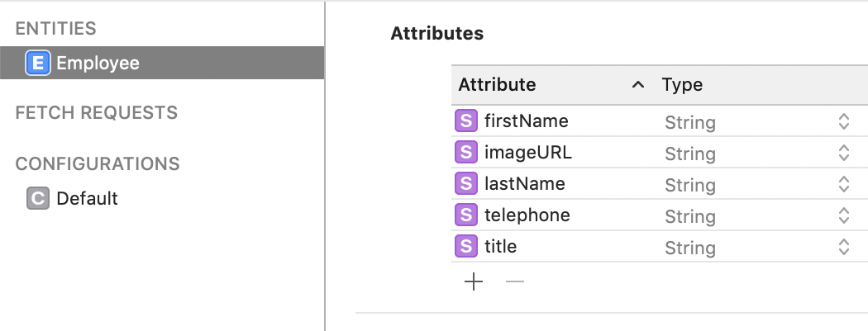The width and height of the screenshot is (868, 331).
Task: Open the telephone type dropdown
Action: pos(843,216)
